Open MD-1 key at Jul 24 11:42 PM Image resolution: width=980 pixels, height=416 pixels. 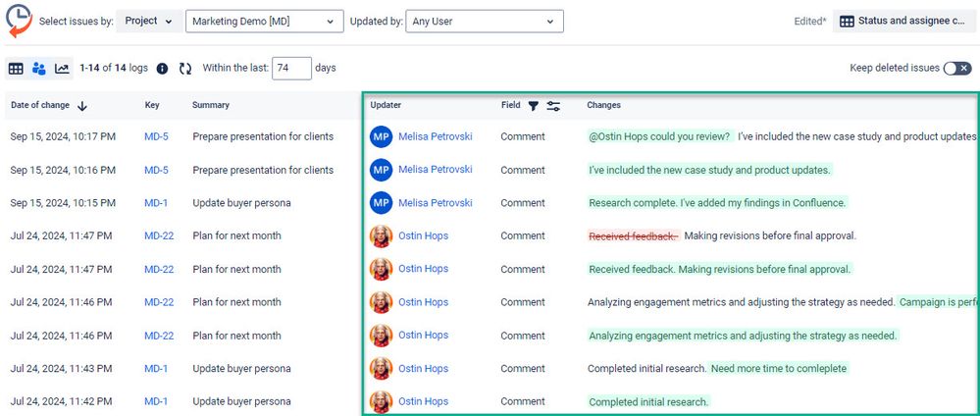point(156,401)
